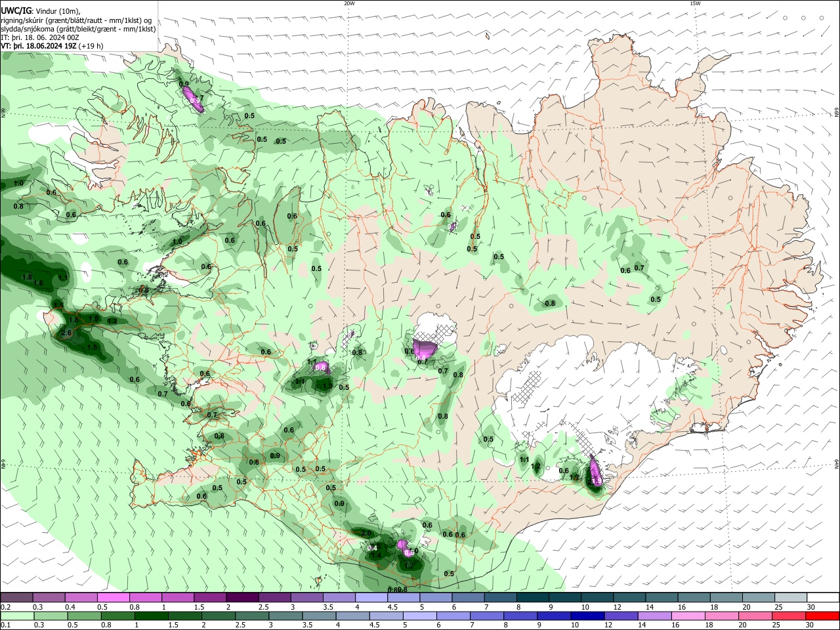Select the white swatch labeled 30
840x630 pixels.
pos(823,597)
